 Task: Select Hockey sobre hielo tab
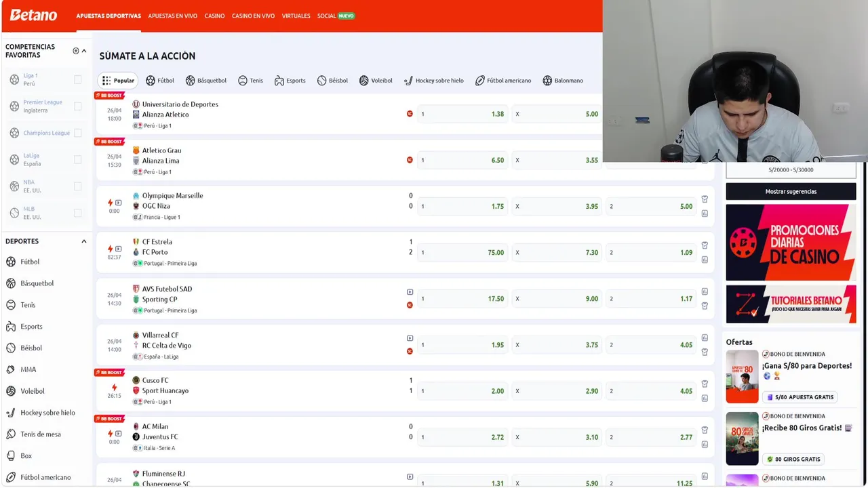click(x=434, y=81)
